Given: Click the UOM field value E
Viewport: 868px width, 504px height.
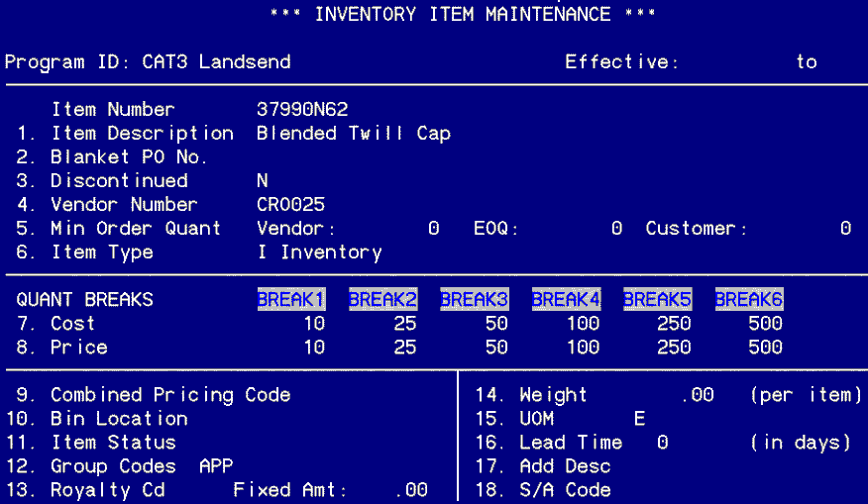Looking at the screenshot, I should [x=639, y=419].
